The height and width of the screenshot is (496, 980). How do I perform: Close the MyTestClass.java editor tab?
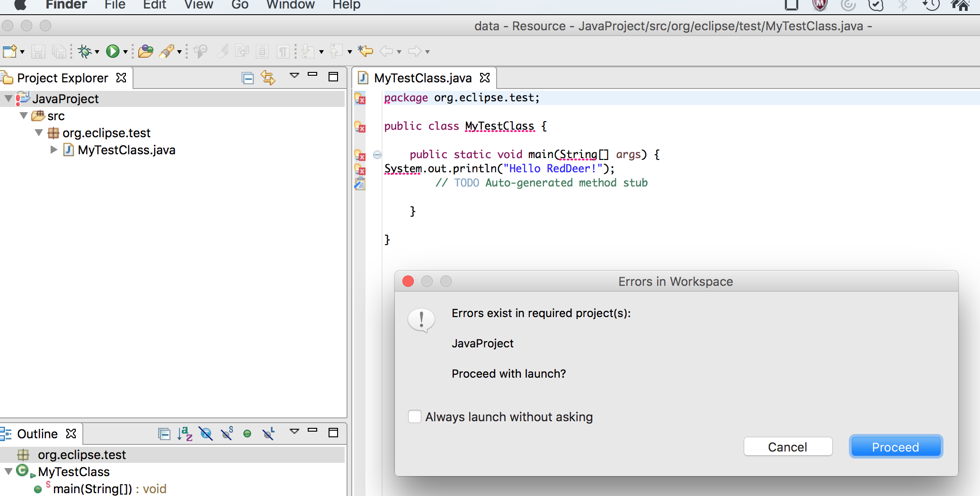[x=485, y=77]
